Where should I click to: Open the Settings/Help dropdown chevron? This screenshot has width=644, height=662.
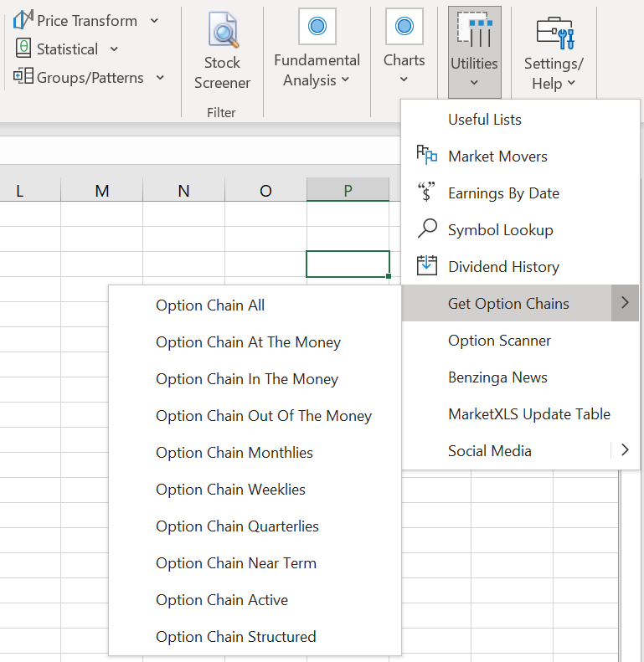571,83
